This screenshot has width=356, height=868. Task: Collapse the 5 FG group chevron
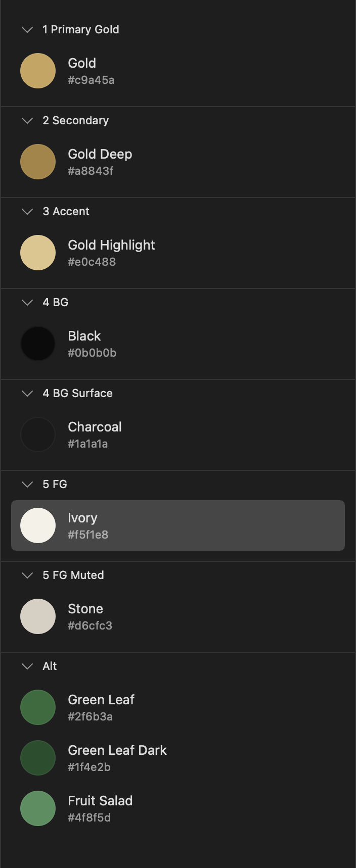click(27, 485)
